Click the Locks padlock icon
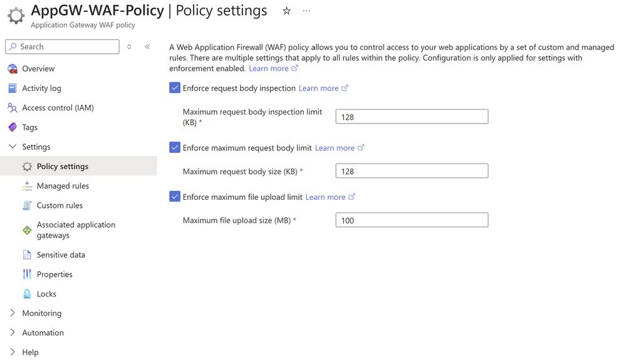This screenshot has height=364, width=626. point(27,294)
